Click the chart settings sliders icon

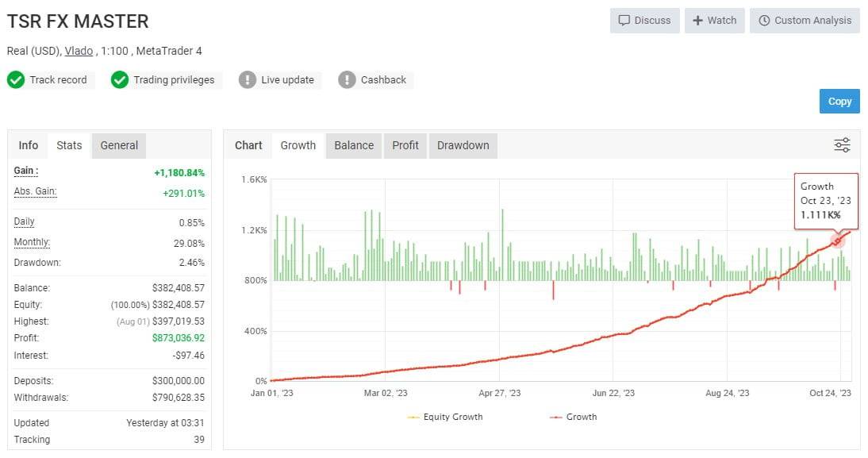click(842, 145)
